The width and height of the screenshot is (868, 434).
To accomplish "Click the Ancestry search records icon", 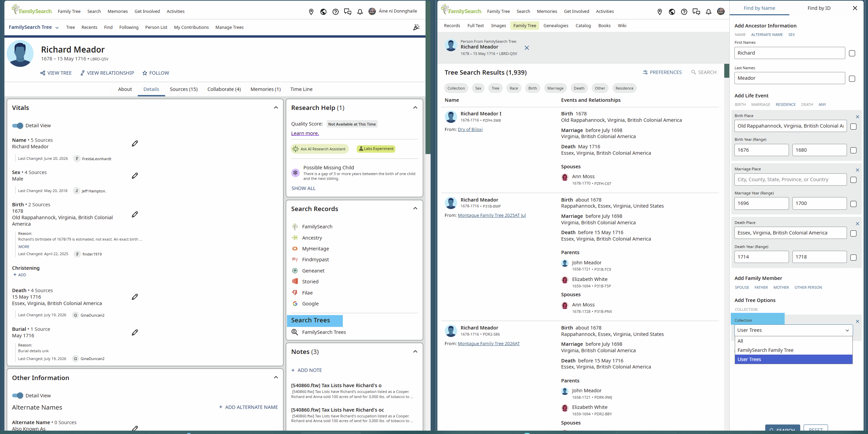I will click(295, 238).
